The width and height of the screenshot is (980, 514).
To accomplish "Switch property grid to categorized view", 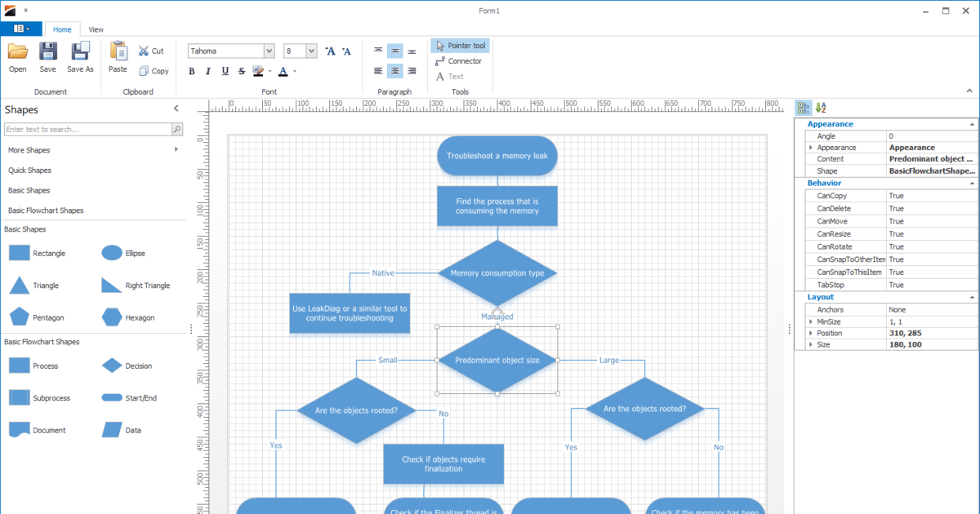I will point(803,107).
